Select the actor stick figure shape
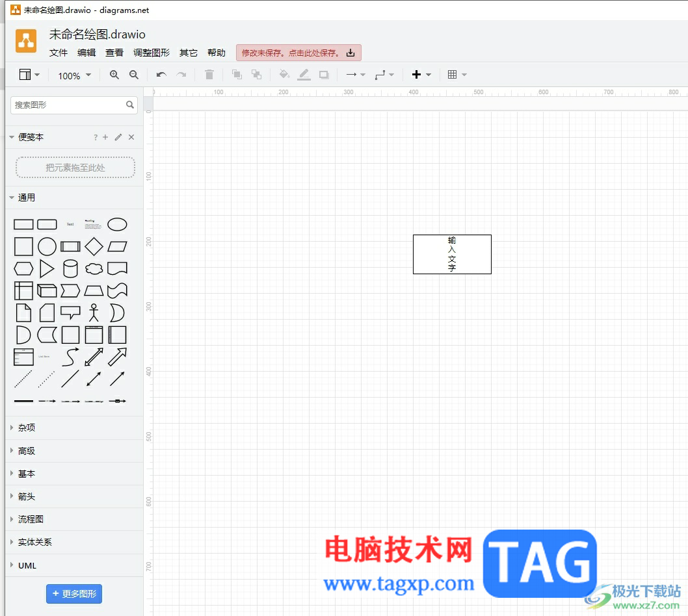This screenshot has height=616, width=688. tap(94, 313)
